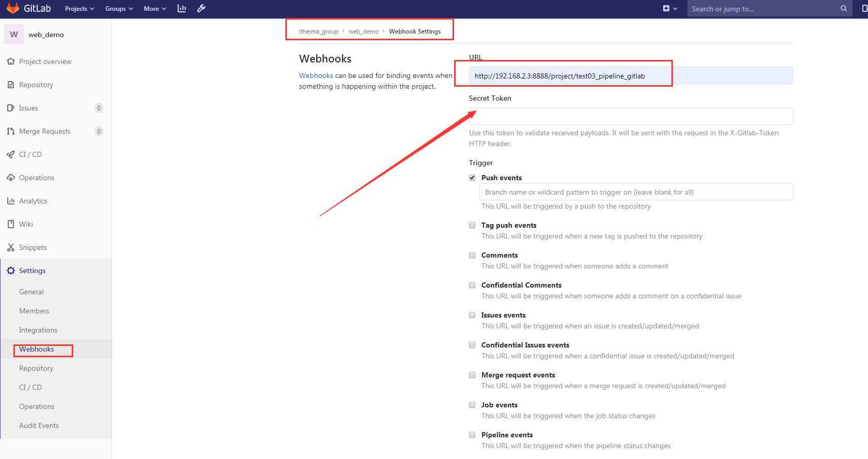Toggle the Push events checkbox
The image size is (868, 459).
472,178
